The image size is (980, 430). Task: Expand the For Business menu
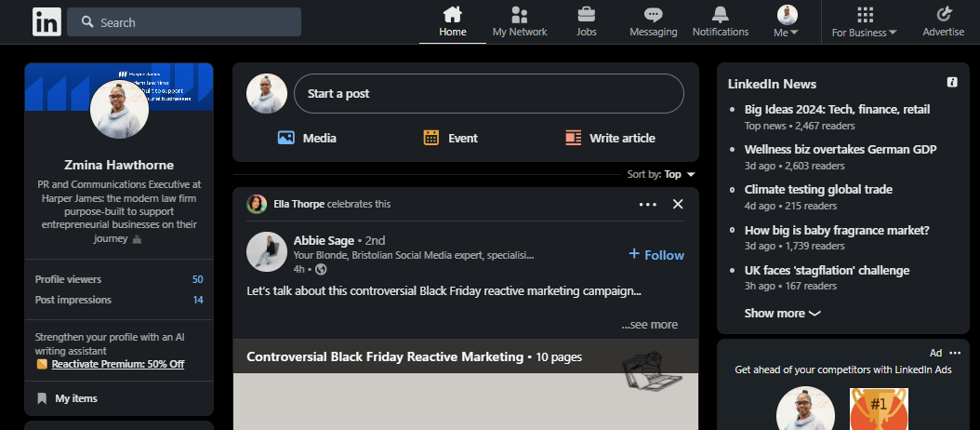click(x=865, y=22)
